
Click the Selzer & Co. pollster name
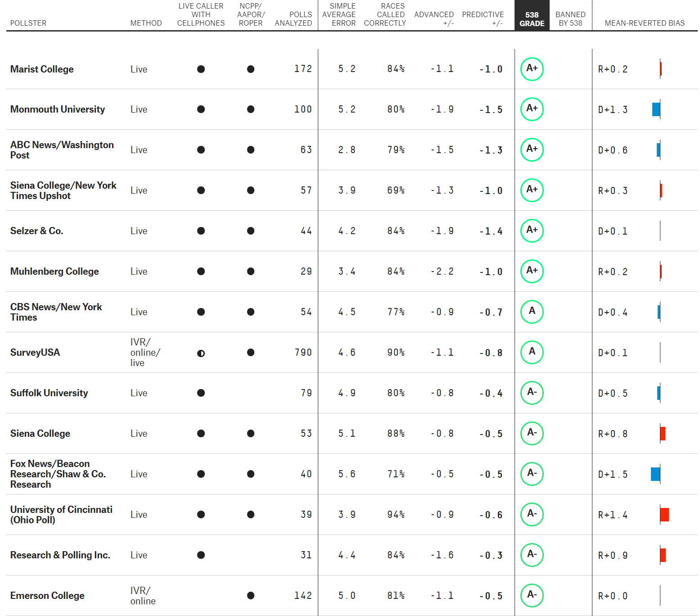click(36, 231)
